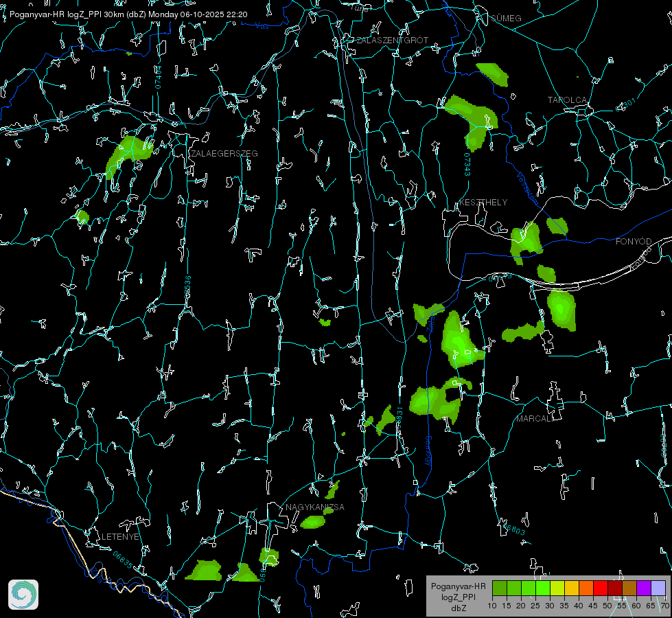672x618 pixels.
Task: Pick the bright red 45–50 dBZ swatch
Action: pyautogui.click(x=600, y=588)
